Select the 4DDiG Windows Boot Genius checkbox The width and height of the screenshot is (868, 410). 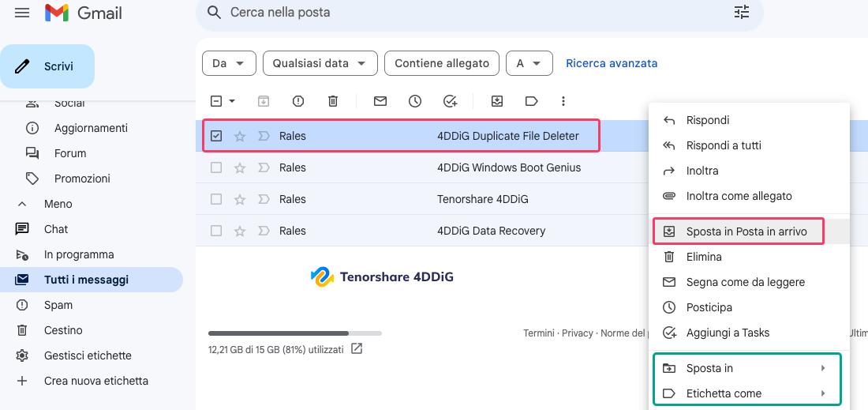[x=216, y=167]
